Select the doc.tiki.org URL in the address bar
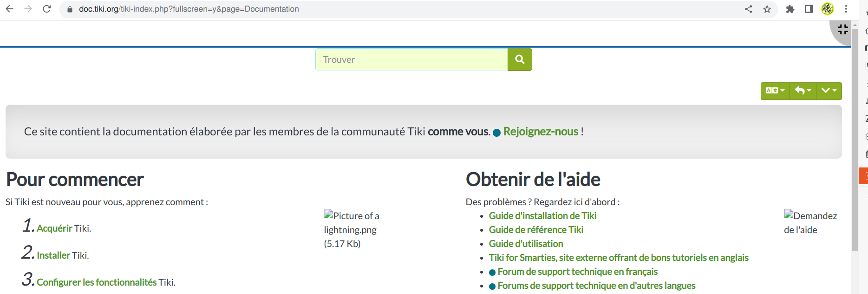This screenshot has height=294, width=868. click(x=189, y=9)
